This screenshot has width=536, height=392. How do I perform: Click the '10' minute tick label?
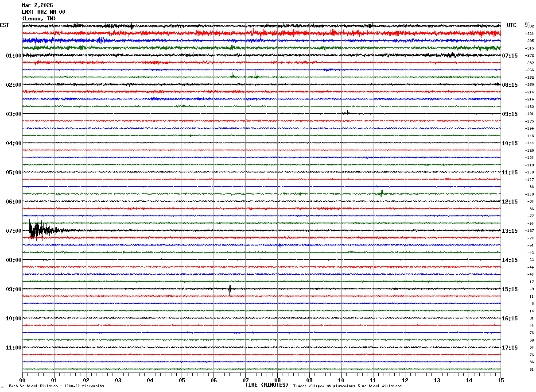tap(341, 380)
